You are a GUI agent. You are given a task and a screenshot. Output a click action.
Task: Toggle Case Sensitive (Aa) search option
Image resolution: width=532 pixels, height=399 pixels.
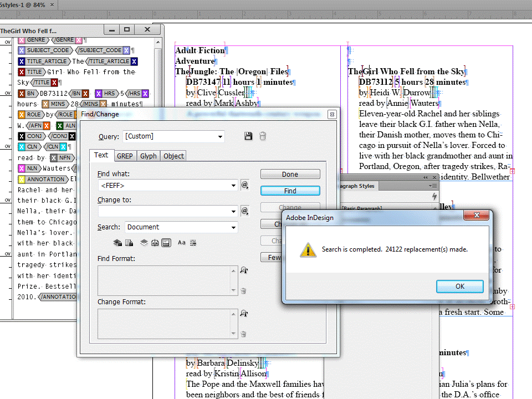tap(182, 243)
